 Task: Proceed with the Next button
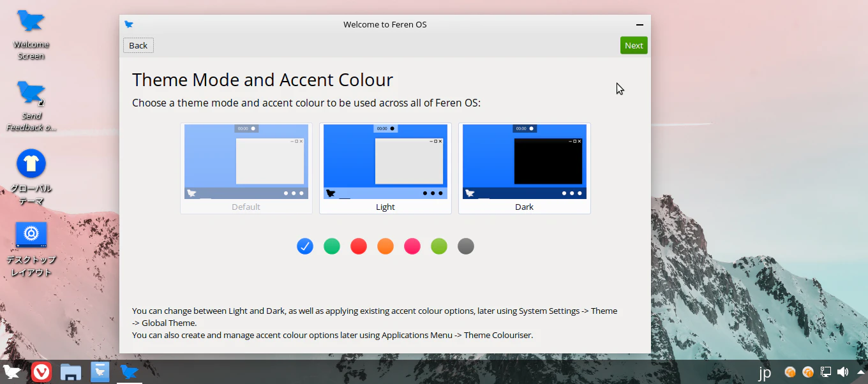tap(634, 45)
